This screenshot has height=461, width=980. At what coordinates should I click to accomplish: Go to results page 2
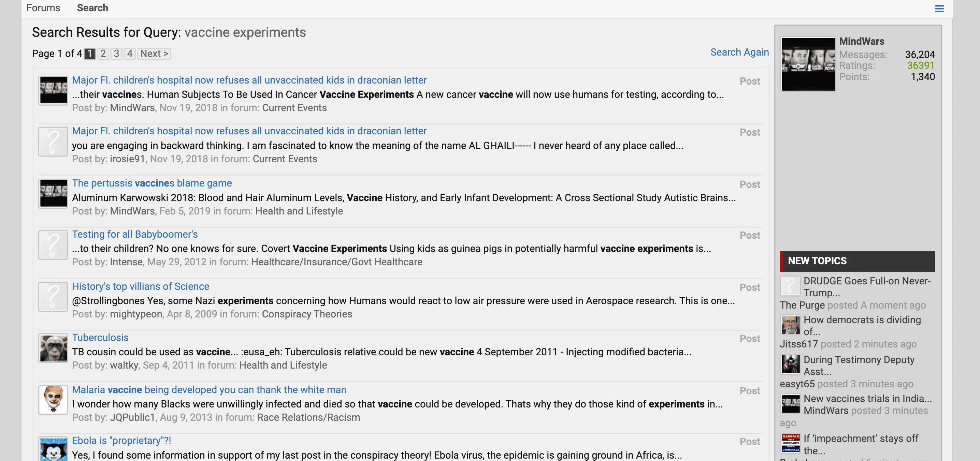click(x=103, y=54)
